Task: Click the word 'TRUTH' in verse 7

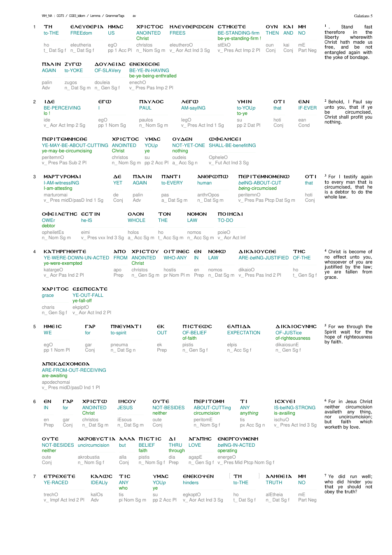Action: tap(274, 483)
